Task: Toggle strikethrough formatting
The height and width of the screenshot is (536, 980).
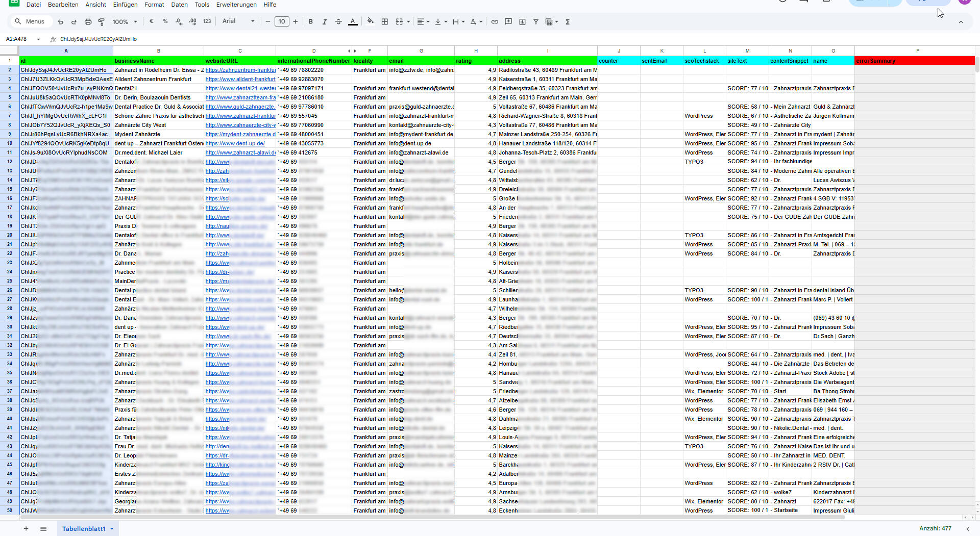Action: pyautogui.click(x=338, y=22)
